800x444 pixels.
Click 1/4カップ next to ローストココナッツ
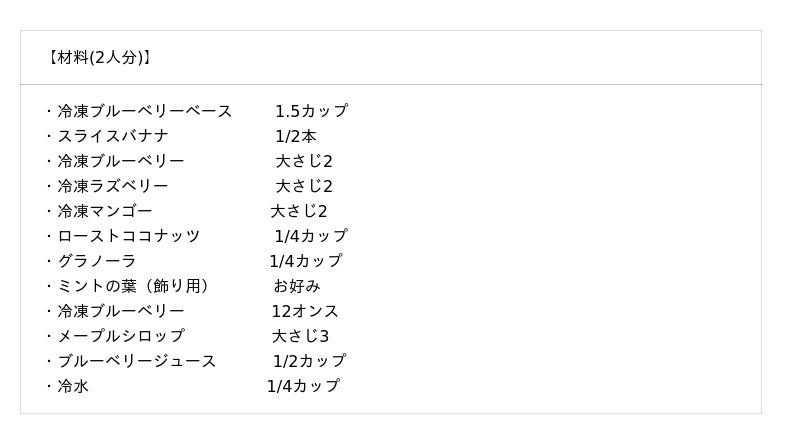click(x=311, y=236)
